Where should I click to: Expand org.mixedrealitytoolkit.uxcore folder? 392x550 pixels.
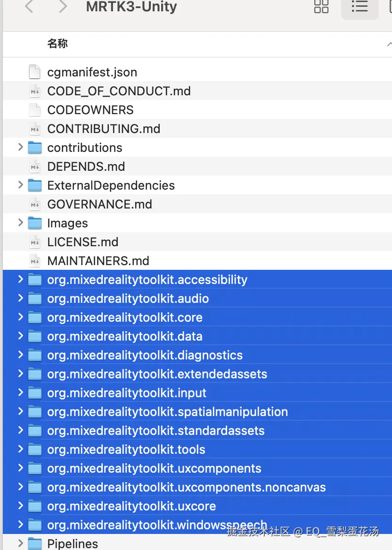point(20,506)
